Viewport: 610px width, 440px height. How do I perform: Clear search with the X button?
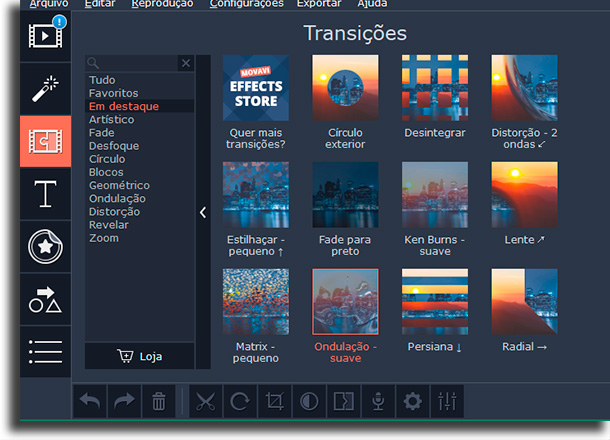click(186, 63)
